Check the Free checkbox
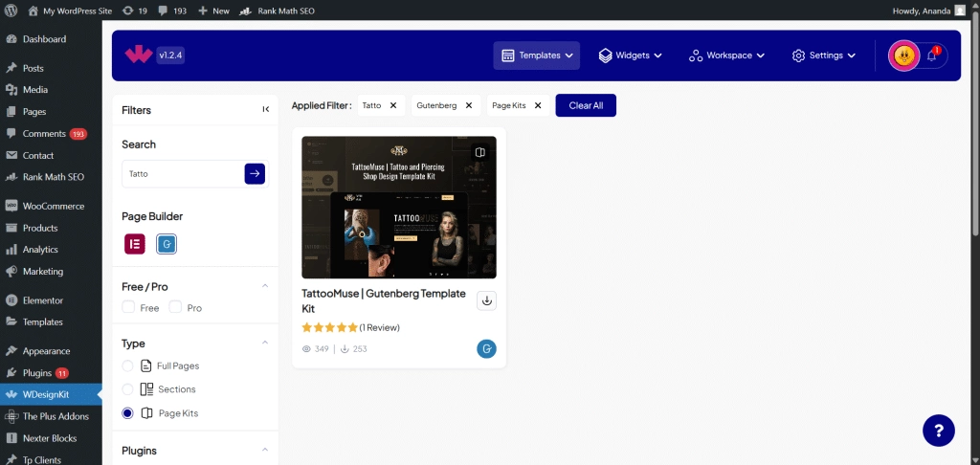Image resolution: width=980 pixels, height=465 pixels. point(128,307)
